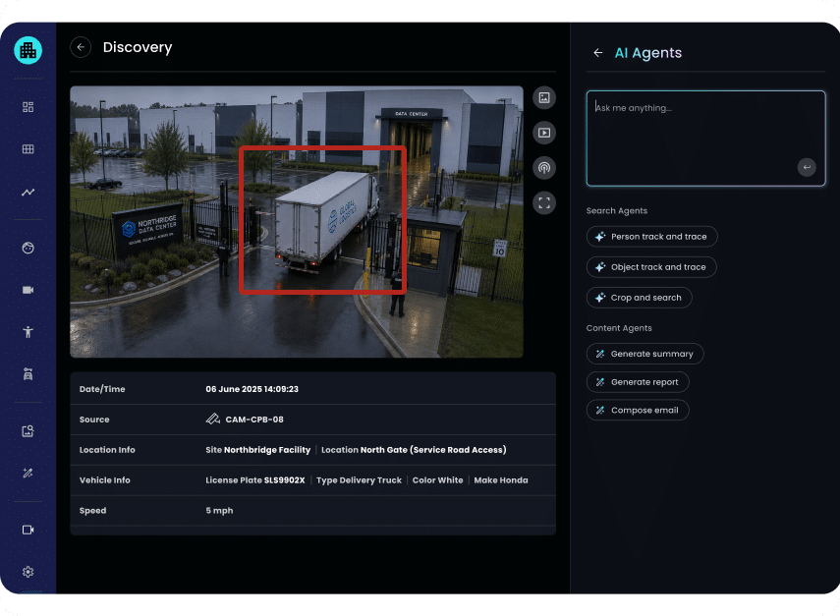Focus the 'Ask me anything...' text box
The height and width of the screenshot is (616, 840).
[x=705, y=139]
